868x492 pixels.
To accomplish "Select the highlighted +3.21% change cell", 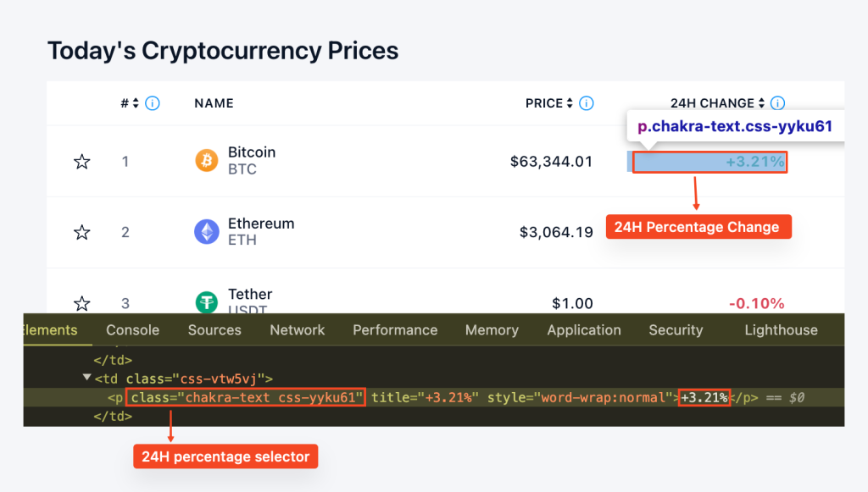I will pyautogui.click(x=709, y=162).
